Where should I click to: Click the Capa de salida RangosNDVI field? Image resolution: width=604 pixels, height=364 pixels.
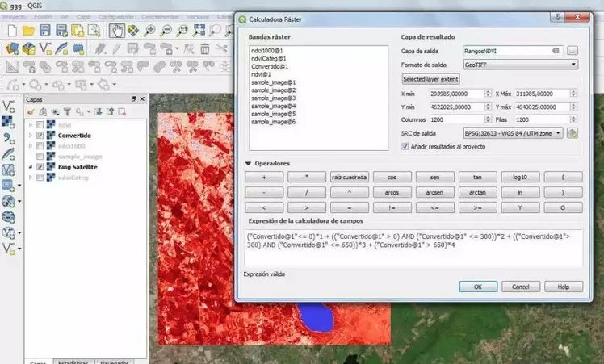coord(513,51)
